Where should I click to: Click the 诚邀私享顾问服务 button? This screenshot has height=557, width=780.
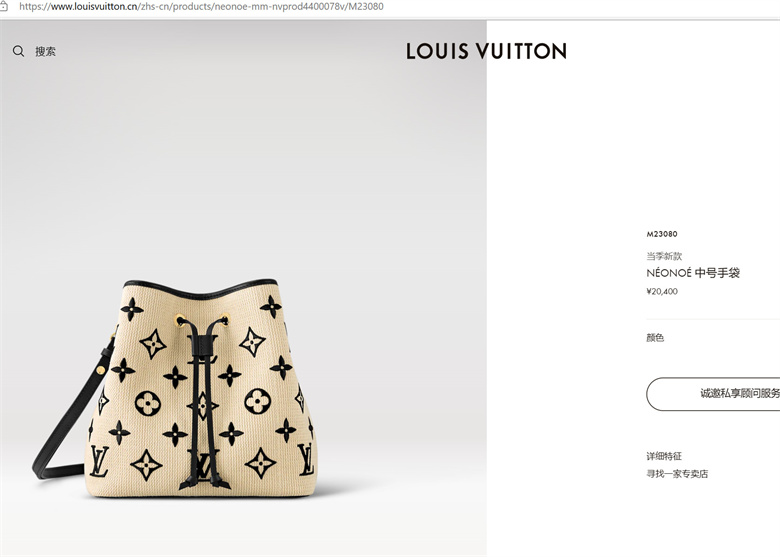pos(713,394)
